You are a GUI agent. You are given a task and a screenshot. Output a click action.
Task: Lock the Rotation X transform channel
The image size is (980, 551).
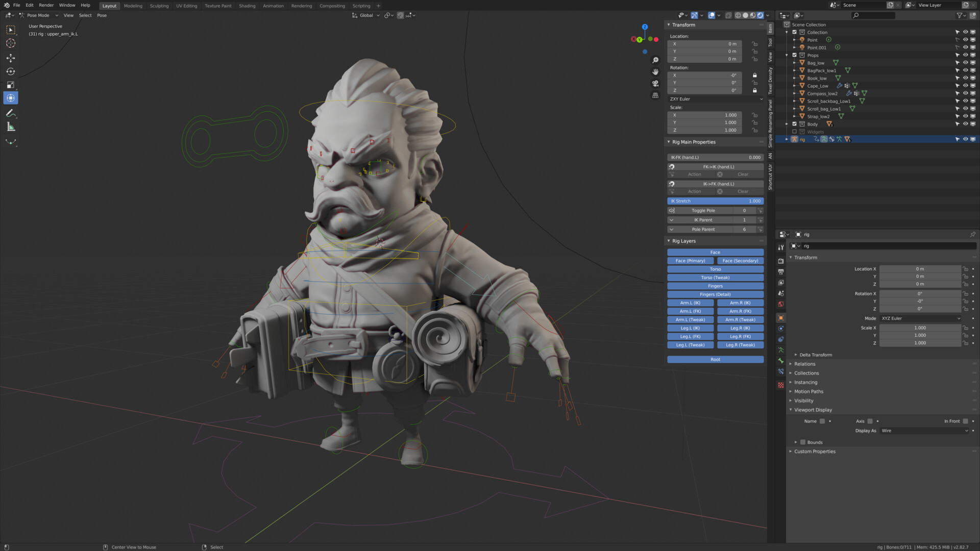coord(755,75)
